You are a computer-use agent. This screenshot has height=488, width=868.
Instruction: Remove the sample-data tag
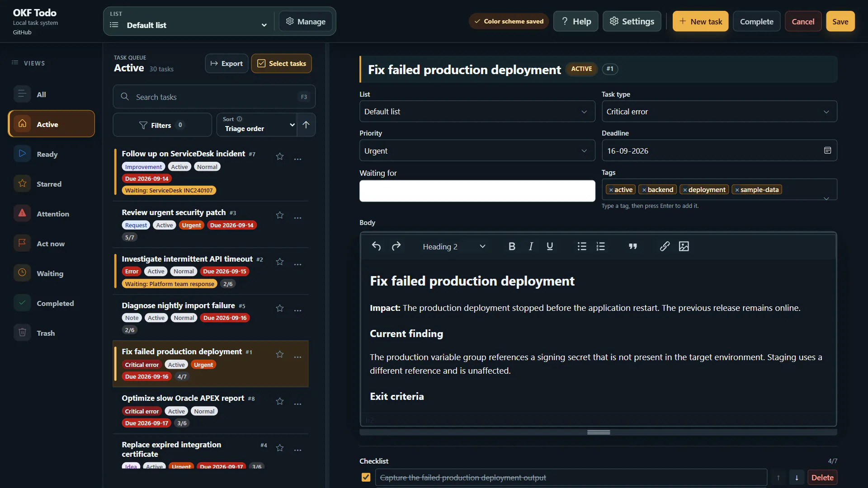coord(737,190)
